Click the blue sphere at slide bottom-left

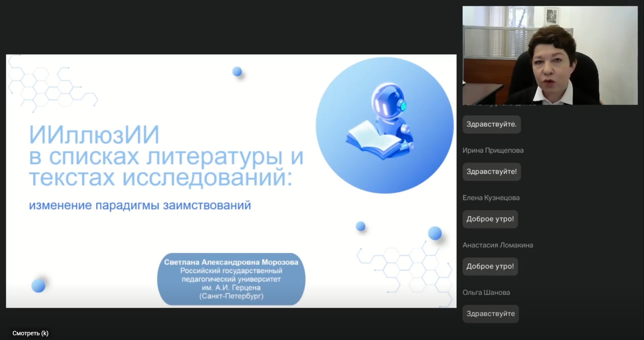(38, 286)
